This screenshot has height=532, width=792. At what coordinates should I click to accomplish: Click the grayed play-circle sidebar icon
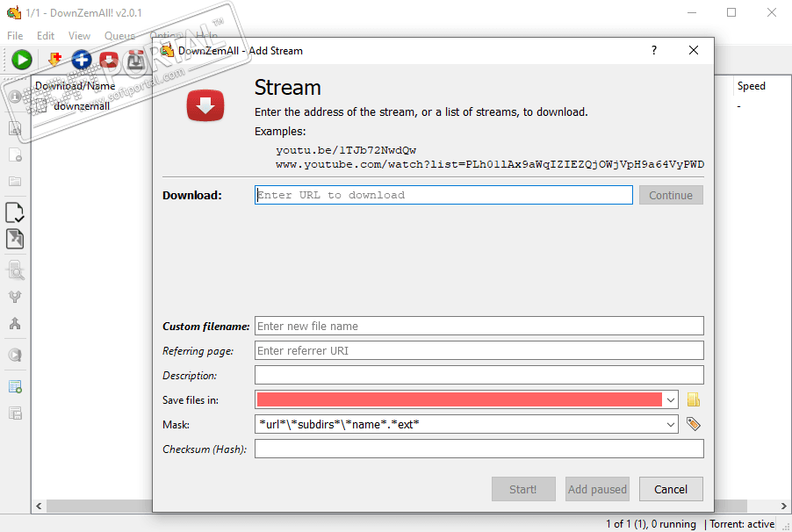15,355
